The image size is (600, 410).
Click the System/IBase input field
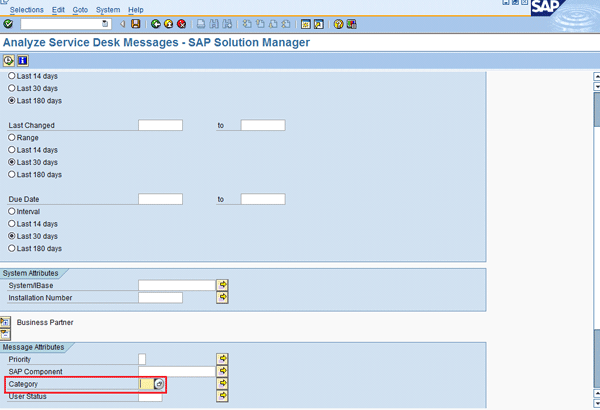pyautogui.click(x=177, y=285)
